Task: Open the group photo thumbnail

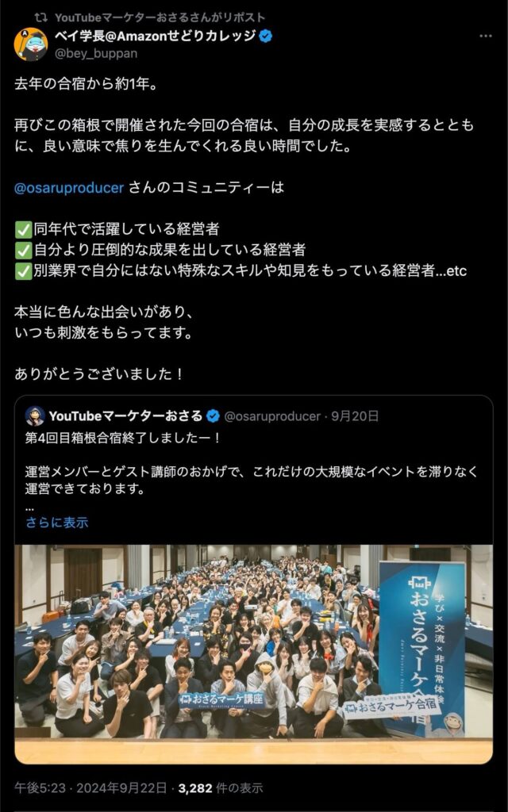Action: point(253,654)
